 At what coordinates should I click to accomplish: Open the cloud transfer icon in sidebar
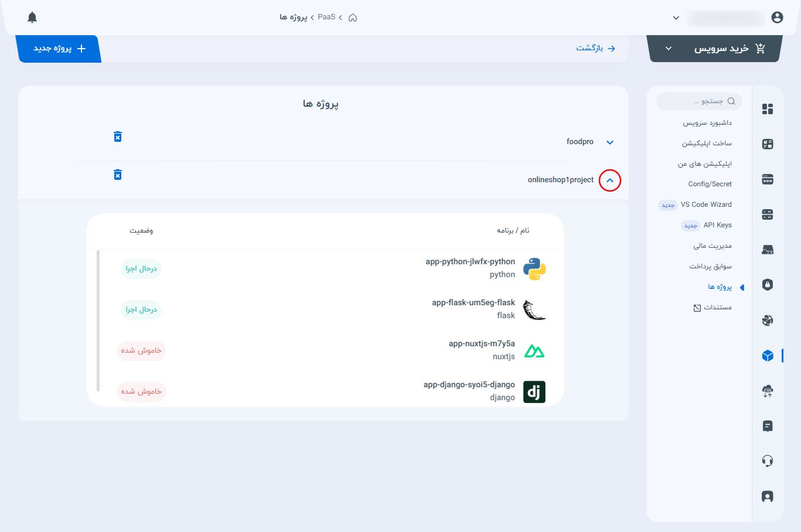[x=768, y=391]
